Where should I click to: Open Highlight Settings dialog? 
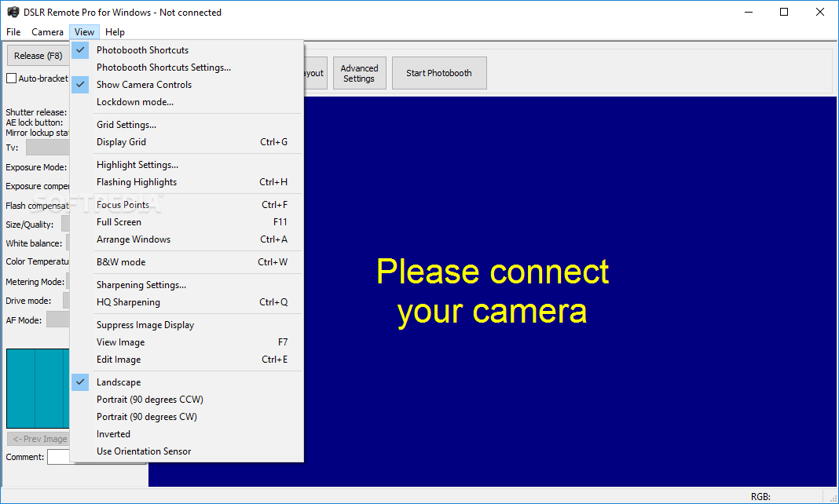pos(187,165)
